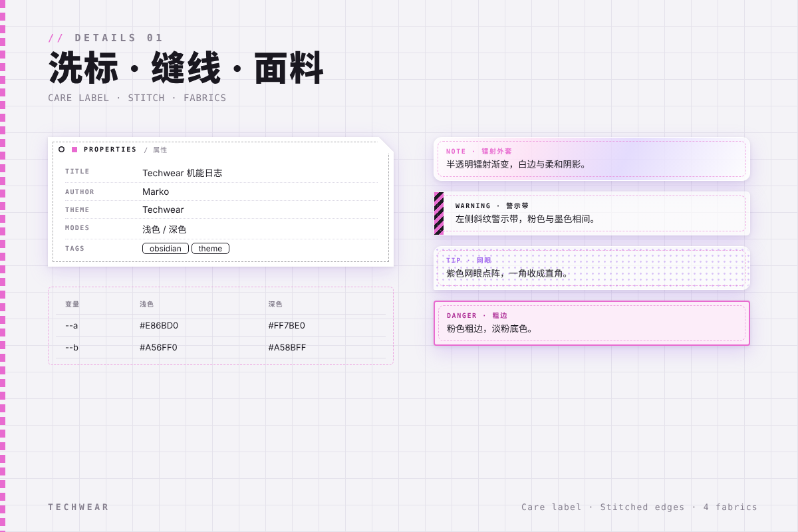Image resolution: width=798 pixels, height=532 pixels.
Task: Click the THEME value Techwear
Action: 163,209
